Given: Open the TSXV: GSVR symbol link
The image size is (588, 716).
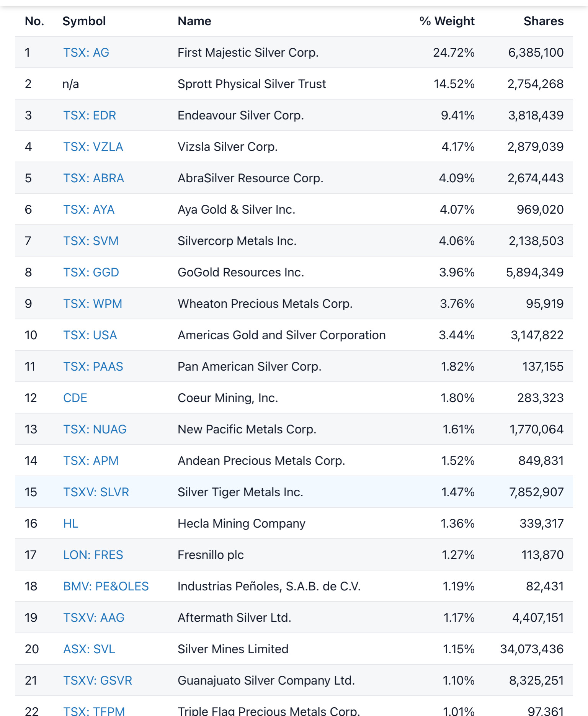Looking at the screenshot, I should pyautogui.click(x=98, y=680).
